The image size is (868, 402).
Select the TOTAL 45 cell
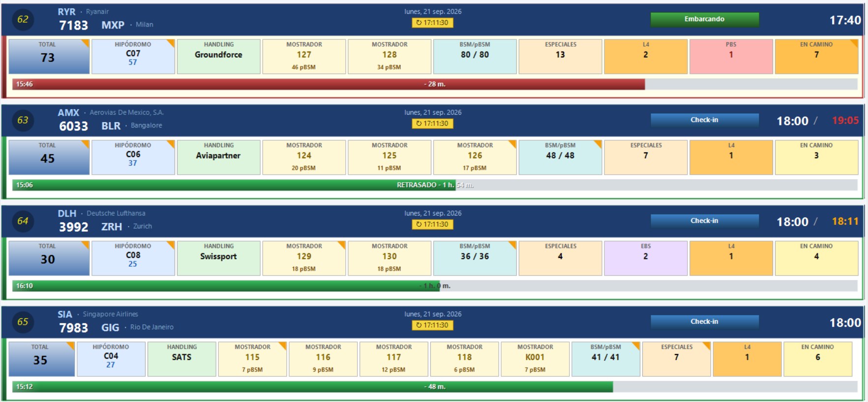(49, 157)
